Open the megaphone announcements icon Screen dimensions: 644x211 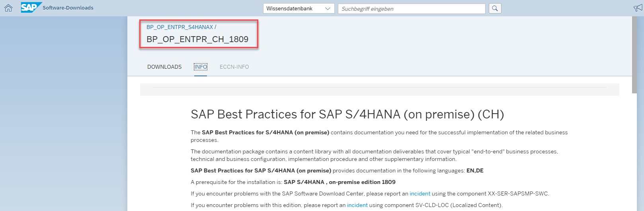click(638, 8)
